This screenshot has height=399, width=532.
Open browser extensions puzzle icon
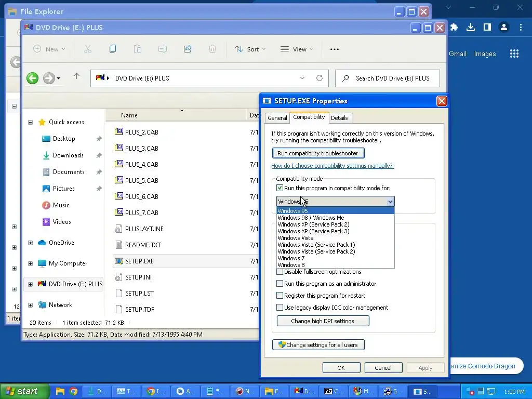454,27
